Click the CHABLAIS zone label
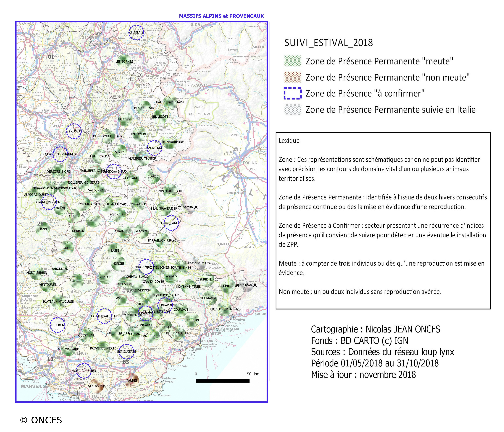504x432 pixels. [x=136, y=32]
